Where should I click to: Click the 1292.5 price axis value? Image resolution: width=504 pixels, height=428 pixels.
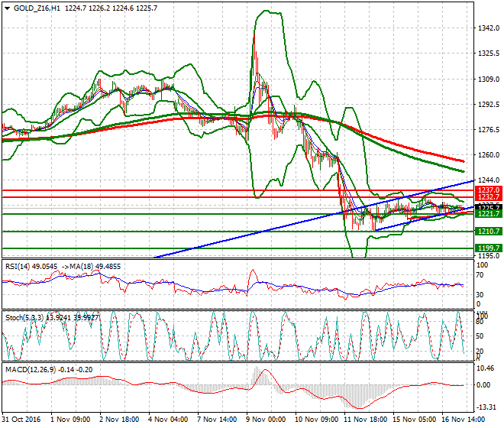[x=489, y=105]
